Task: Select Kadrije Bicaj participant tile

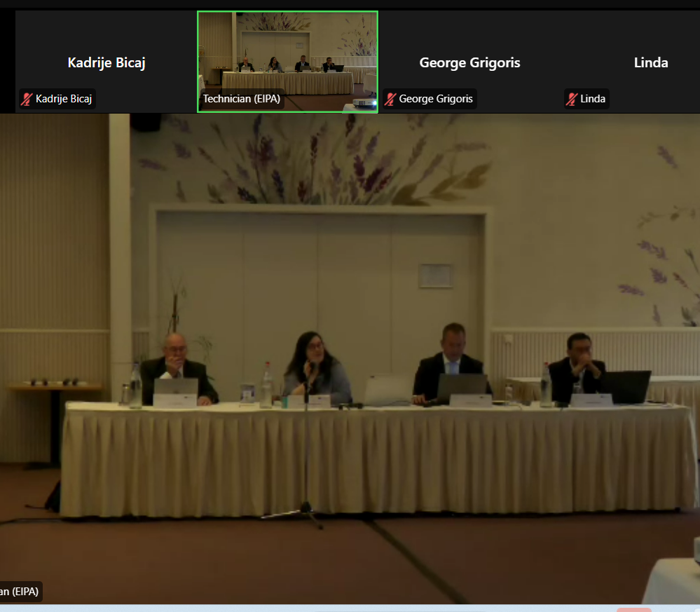Action: (106, 62)
